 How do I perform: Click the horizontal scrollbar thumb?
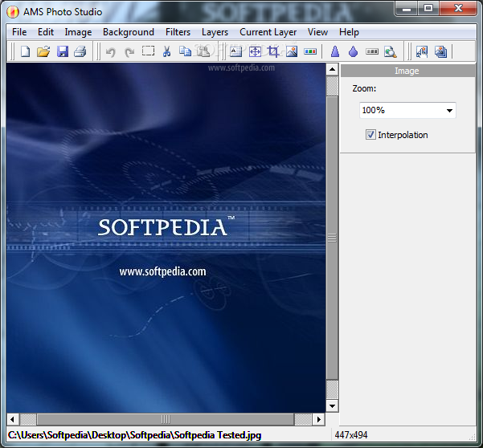click(166, 419)
